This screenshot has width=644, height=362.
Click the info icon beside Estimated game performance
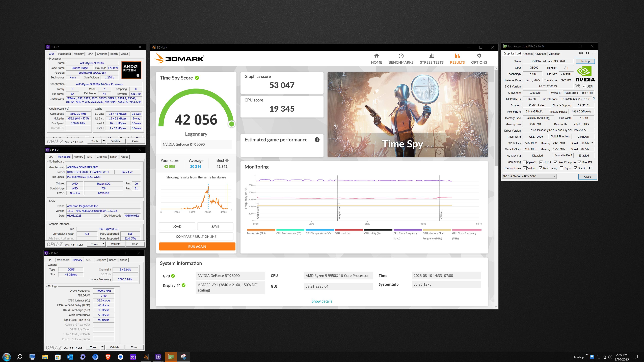pyautogui.click(x=317, y=140)
